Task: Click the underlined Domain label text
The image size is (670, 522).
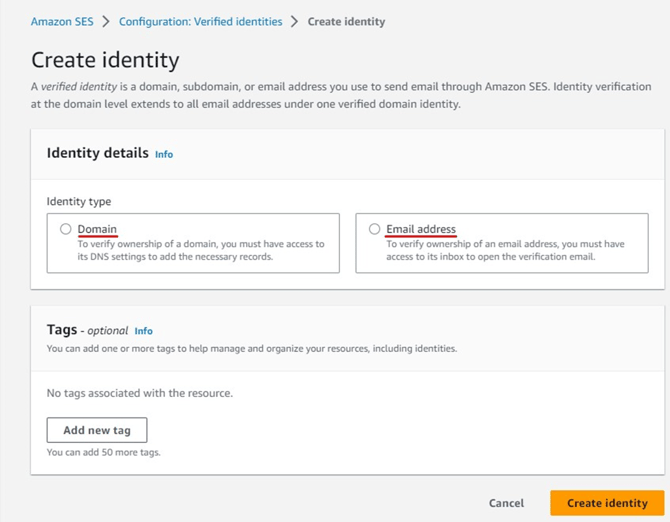Action: (x=97, y=229)
